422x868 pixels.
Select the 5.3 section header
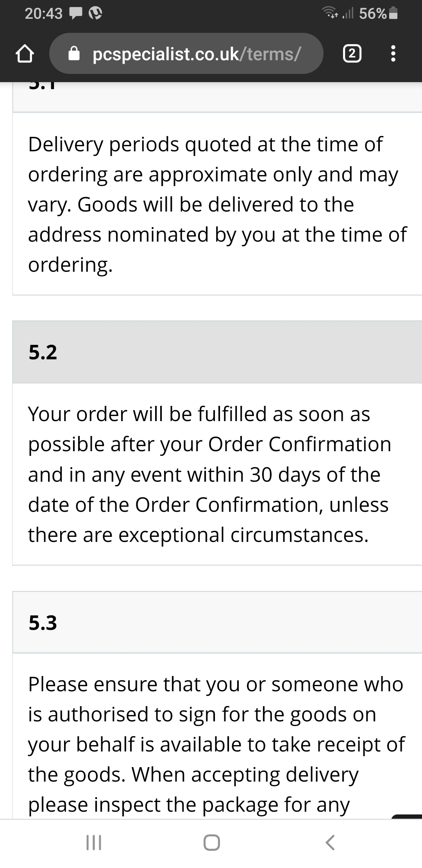pos(217,622)
